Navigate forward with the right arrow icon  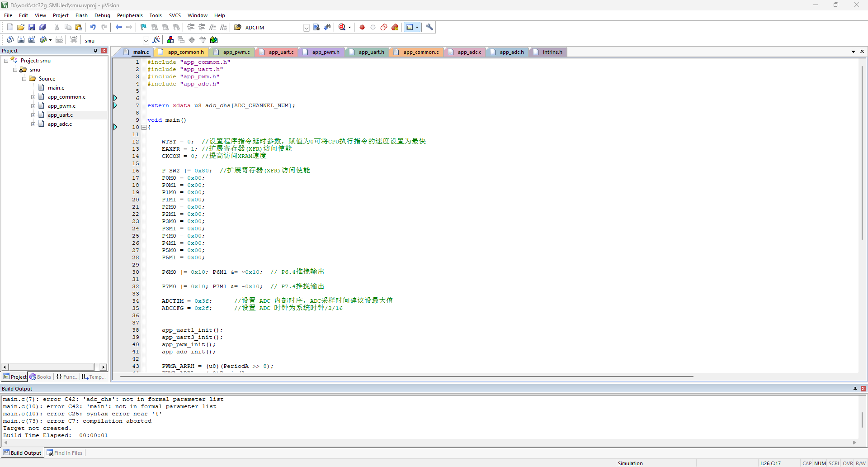tap(129, 27)
